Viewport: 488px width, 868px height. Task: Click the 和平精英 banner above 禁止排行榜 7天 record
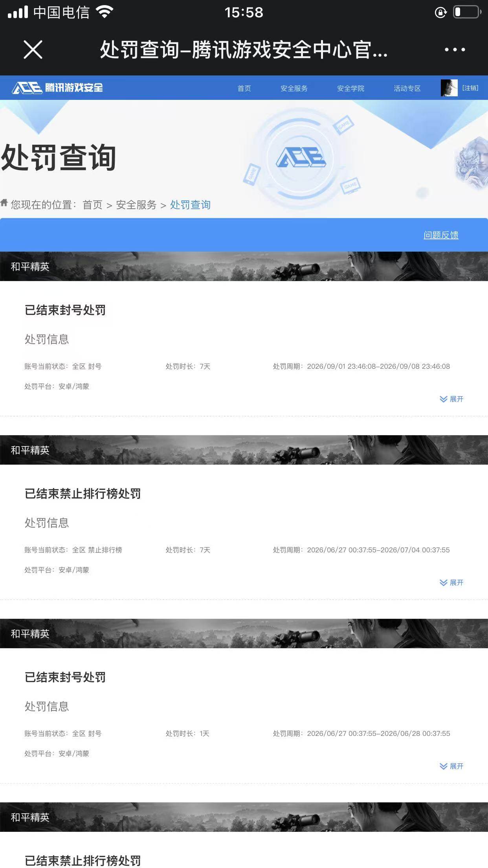click(x=244, y=450)
